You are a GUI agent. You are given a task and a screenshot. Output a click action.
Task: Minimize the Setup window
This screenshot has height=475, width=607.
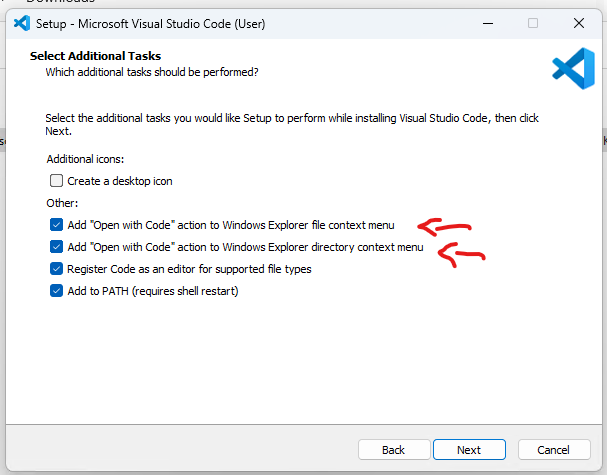(x=486, y=22)
